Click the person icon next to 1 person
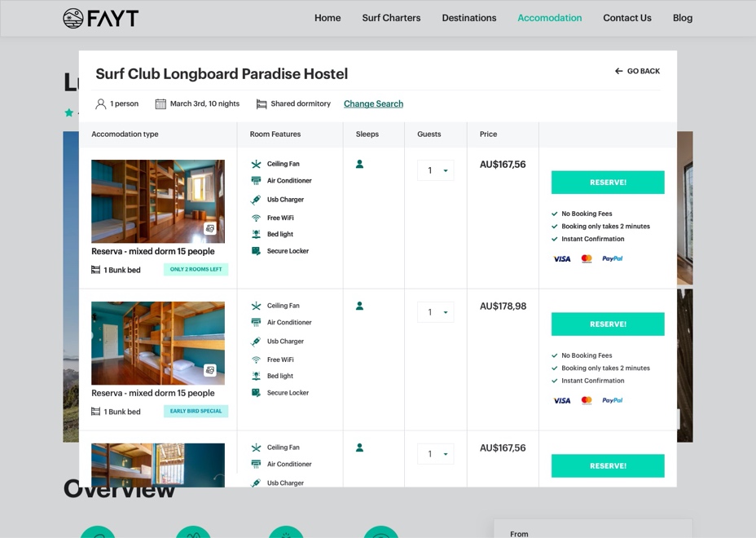Viewport: 756px width, 538px height. (100, 104)
